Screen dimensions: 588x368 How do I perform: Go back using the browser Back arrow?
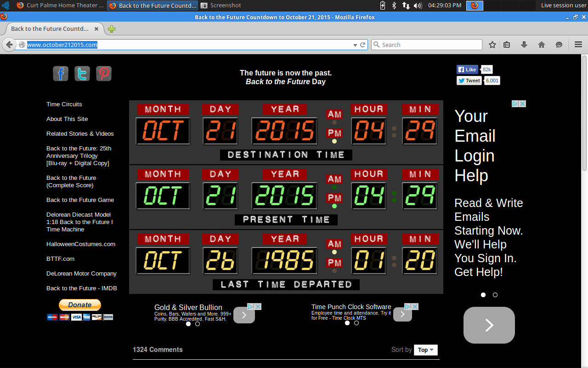tap(9, 45)
